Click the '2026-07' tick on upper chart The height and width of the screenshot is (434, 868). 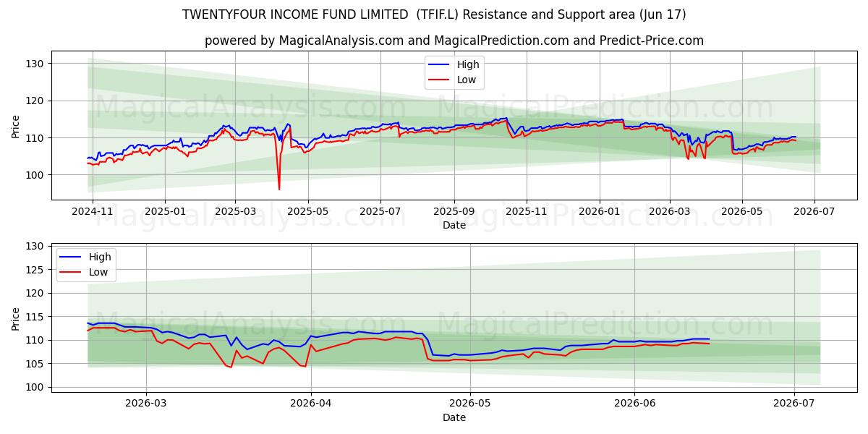coord(814,211)
